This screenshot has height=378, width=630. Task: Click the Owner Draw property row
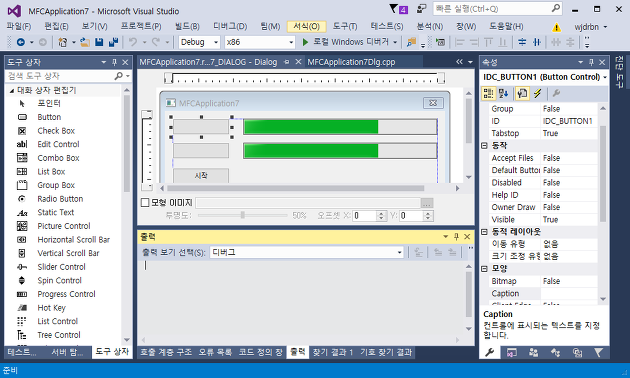pos(543,207)
